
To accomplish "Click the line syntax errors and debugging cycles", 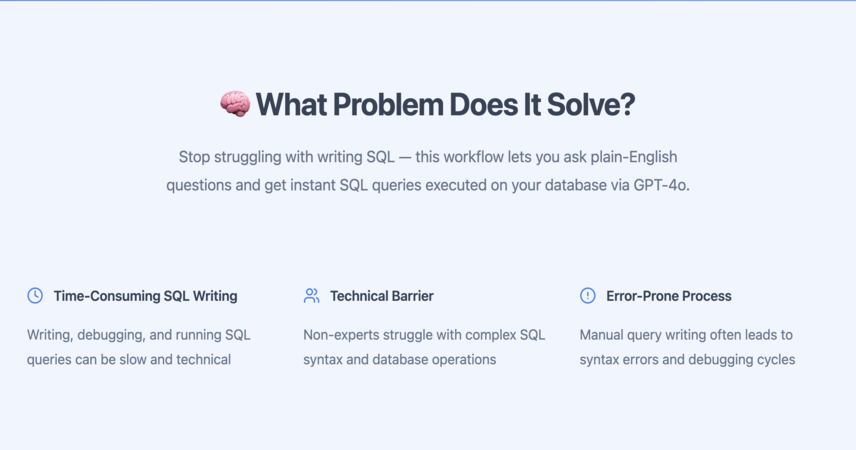I will click(687, 360).
